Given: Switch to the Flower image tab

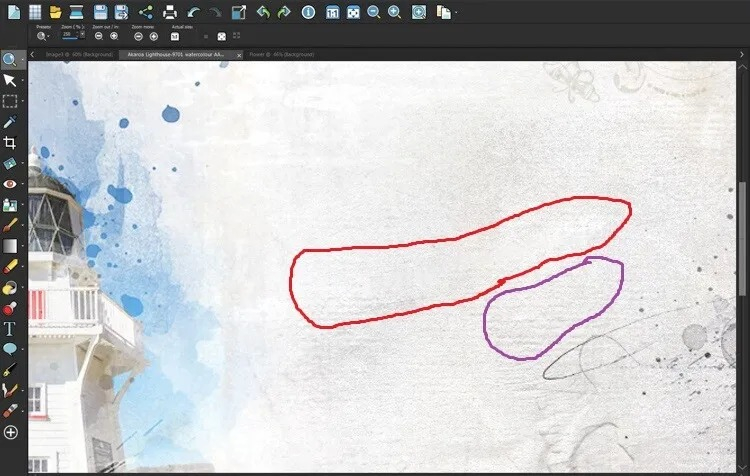Looking at the screenshot, I should [x=282, y=55].
